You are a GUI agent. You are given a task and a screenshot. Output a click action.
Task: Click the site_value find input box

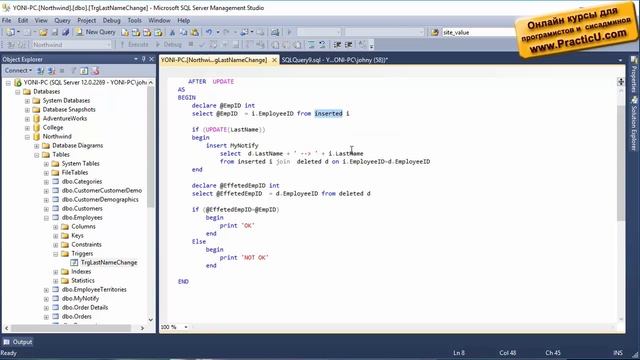click(478, 32)
